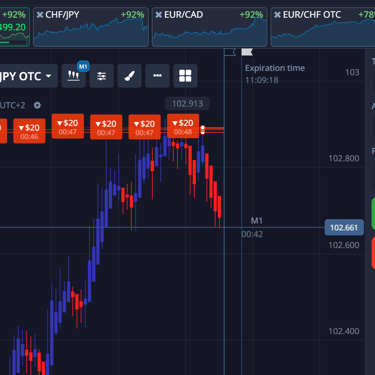Viewport: 375px width, 375px height.
Task: Click the 00:42 countdown timer
Action: 252,234
